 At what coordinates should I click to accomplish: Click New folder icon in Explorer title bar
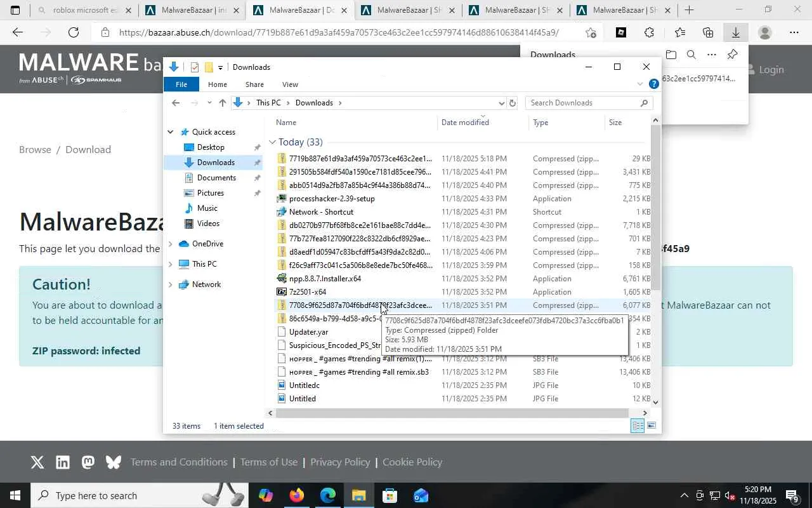tap(208, 67)
